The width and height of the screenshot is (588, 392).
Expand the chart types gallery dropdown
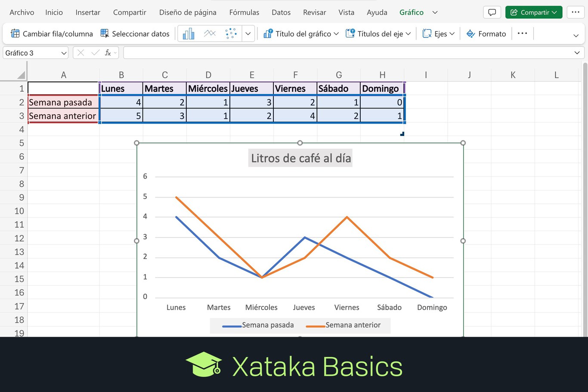coord(248,34)
